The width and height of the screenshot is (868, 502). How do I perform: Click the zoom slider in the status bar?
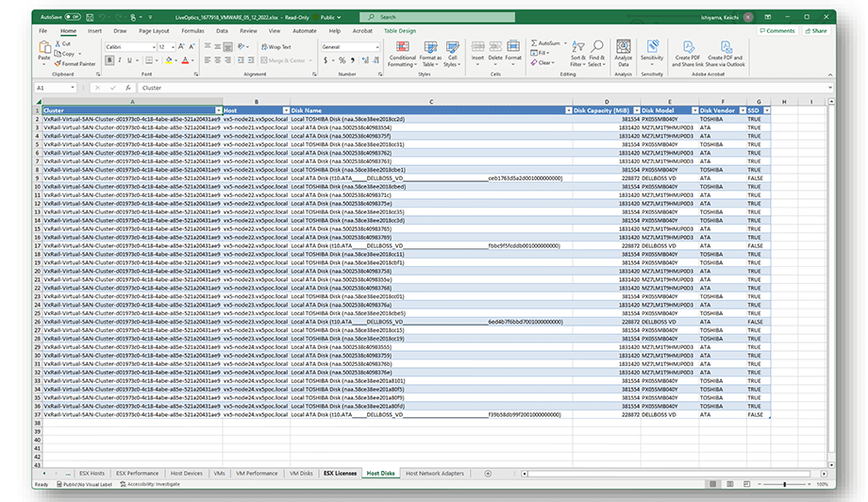783,484
